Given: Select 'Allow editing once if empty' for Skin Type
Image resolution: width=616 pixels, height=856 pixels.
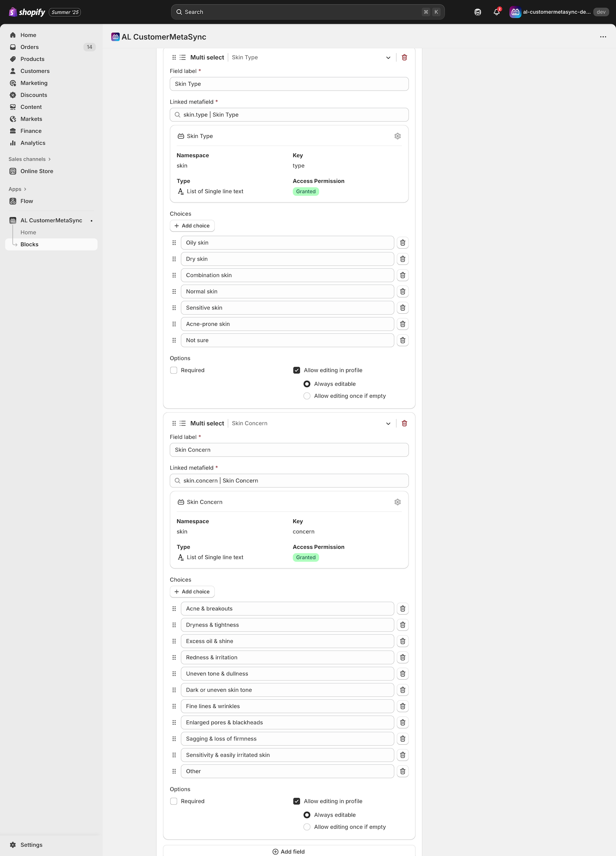Looking at the screenshot, I should [x=307, y=396].
